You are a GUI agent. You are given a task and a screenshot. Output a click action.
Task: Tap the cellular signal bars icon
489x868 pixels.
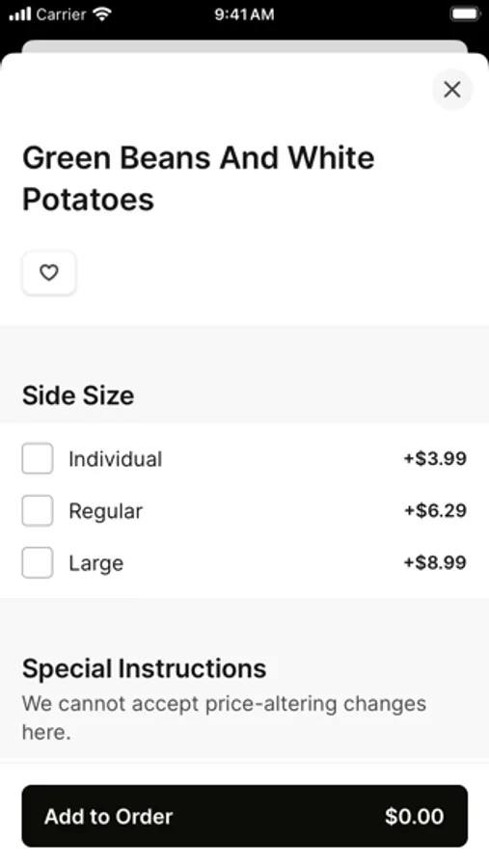20,14
